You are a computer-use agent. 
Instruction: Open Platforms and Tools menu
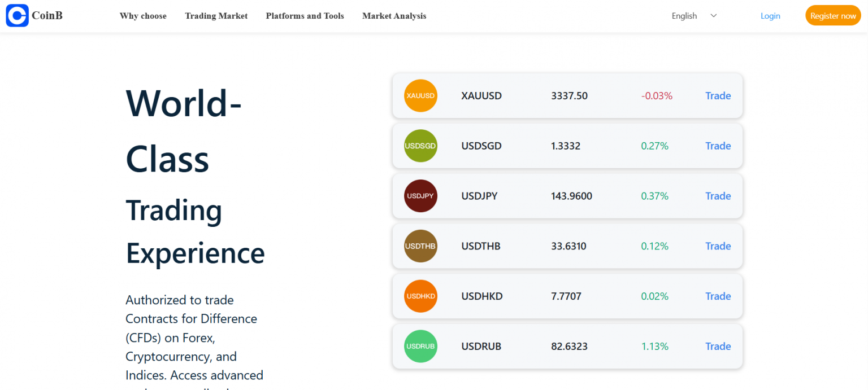click(305, 16)
